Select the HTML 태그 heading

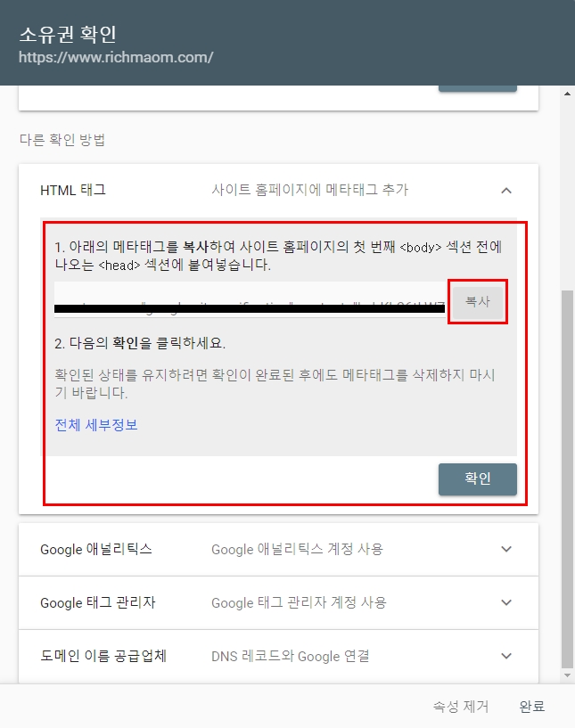point(73,190)
